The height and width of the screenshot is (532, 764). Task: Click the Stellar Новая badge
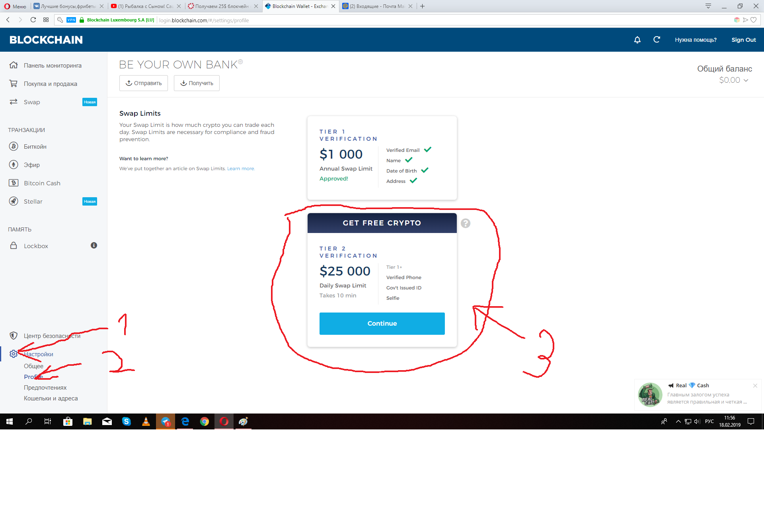[x=90, y=201]
